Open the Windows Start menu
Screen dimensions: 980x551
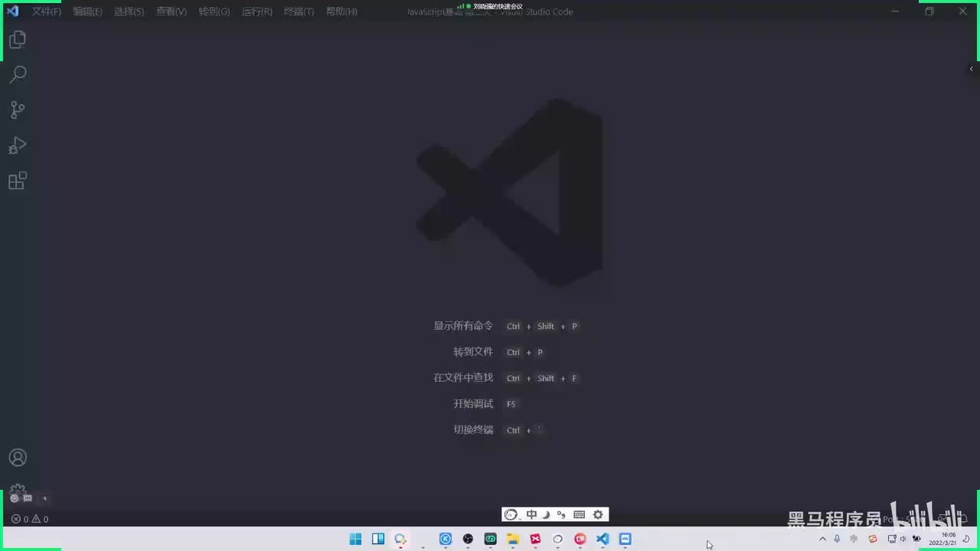[x=355, y=539]
